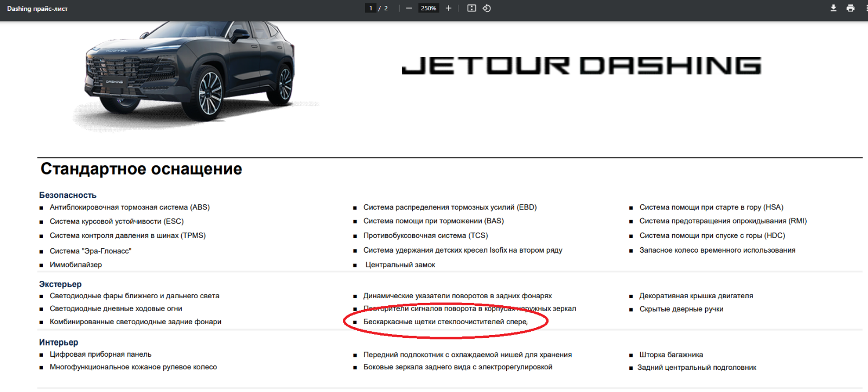Rotate the document with the rotate icon

pyautogui.click(x=487, y=8)
